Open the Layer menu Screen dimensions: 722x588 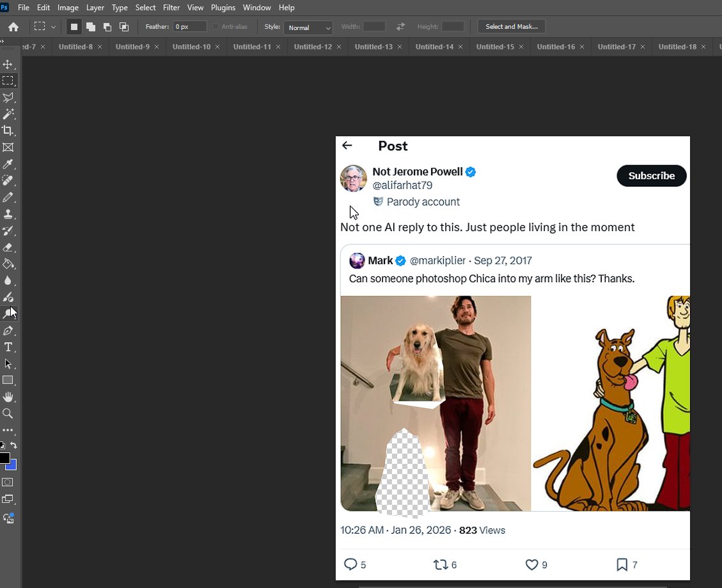(95, 8)
